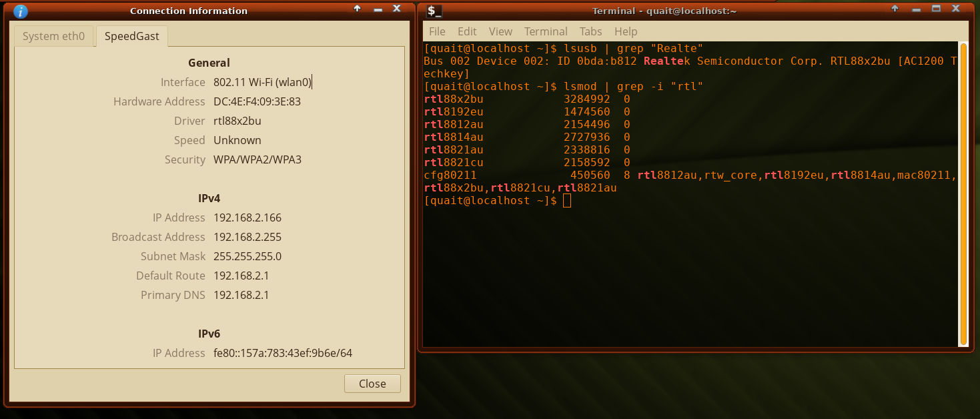Open the Terminal menu in menu bar
The image size is (980, 419).
[x=546, y=31]
